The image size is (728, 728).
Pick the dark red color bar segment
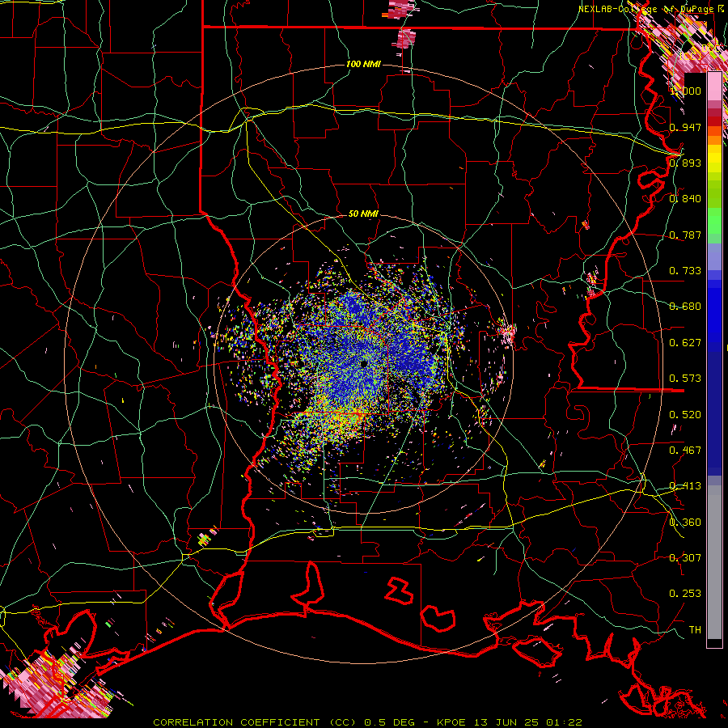(x=714, y=121)
